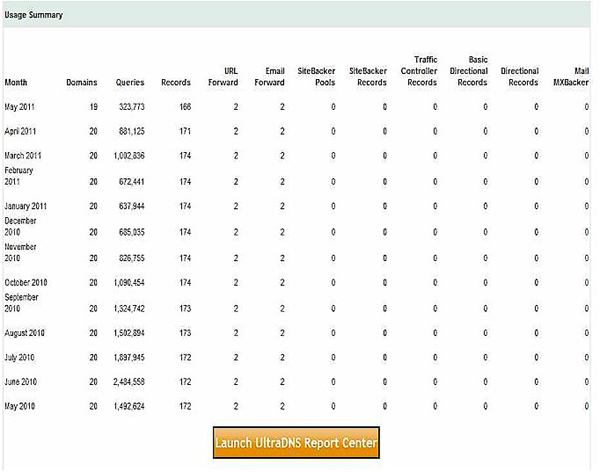Click the Queries column header
The height and width of the screenshot is (472, 600).
pos(130,82)
